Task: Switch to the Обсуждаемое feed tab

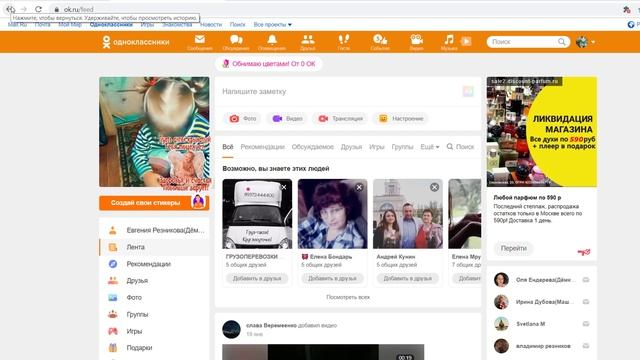Action: point(313,147)
